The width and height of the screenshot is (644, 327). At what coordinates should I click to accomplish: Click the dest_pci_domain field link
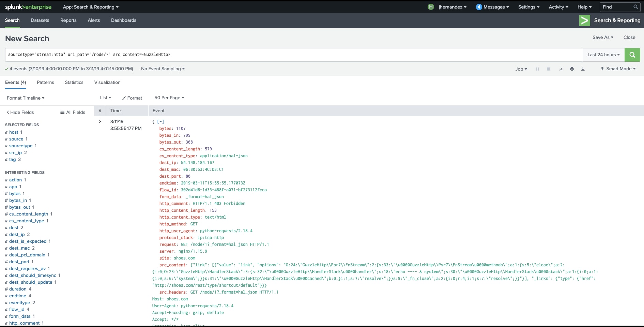pyautogui.click(x=27, y=255)
